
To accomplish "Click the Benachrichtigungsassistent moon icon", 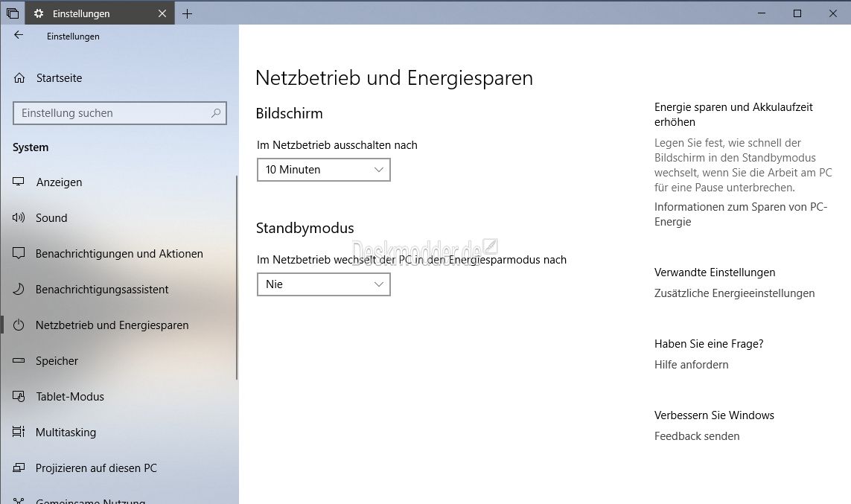I will 19,289.
